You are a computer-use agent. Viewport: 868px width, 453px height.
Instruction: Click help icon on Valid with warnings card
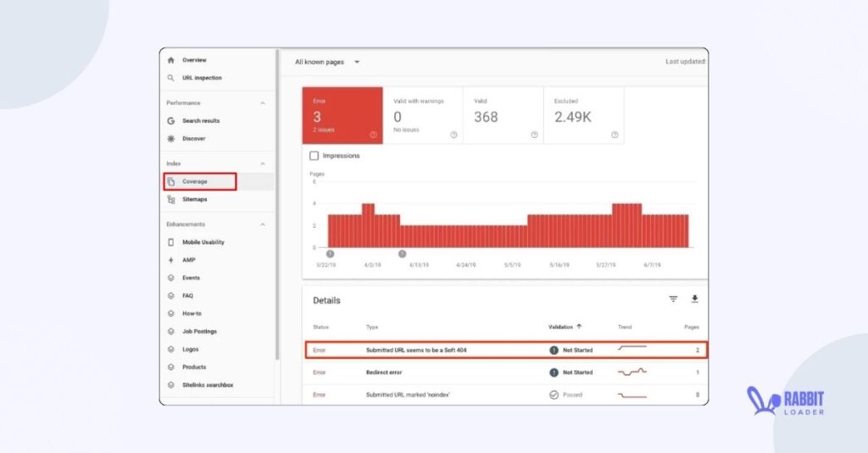pos(454,135)
